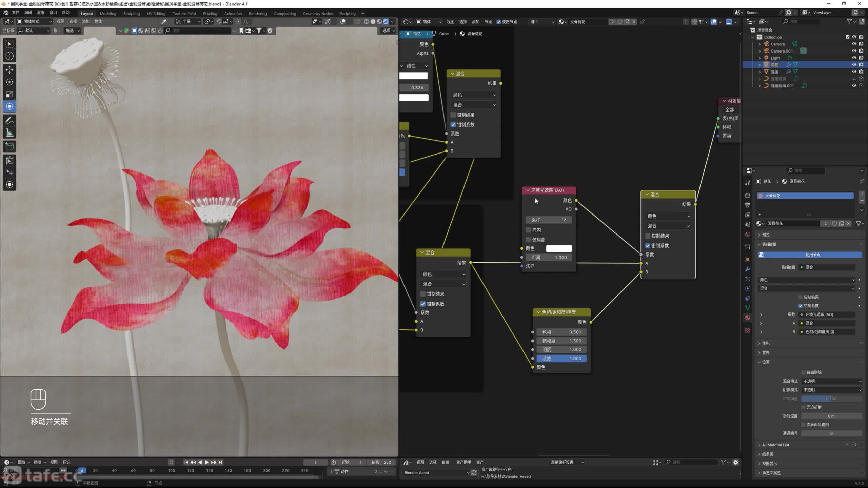Click the 饱和度 1.300 value field
The image size is (868, 488).
pos(561,341)
